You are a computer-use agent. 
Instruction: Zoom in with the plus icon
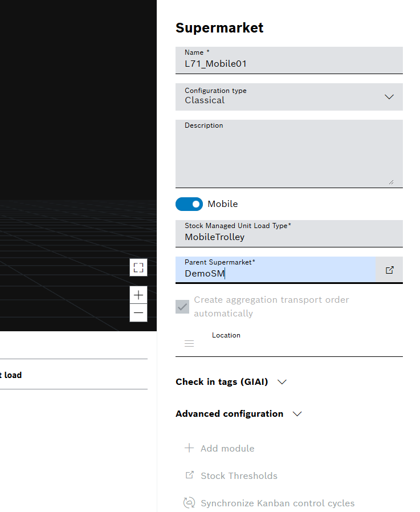138,295
